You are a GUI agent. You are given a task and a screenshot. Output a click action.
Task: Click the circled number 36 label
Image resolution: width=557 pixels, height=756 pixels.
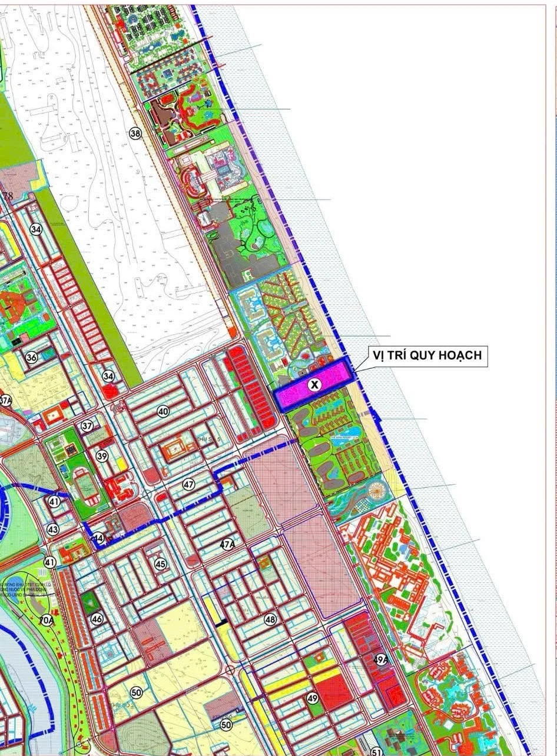click(x=32, y=357)
